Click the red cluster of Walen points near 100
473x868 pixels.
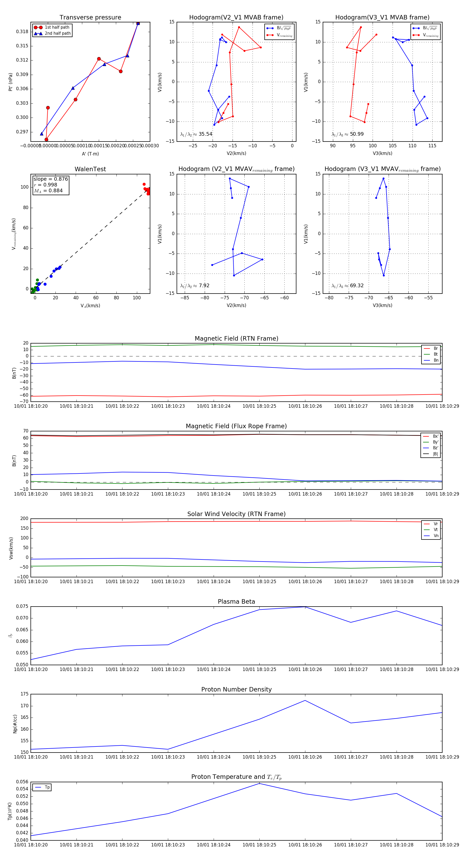pyautogui.click(x=147, y=189)
